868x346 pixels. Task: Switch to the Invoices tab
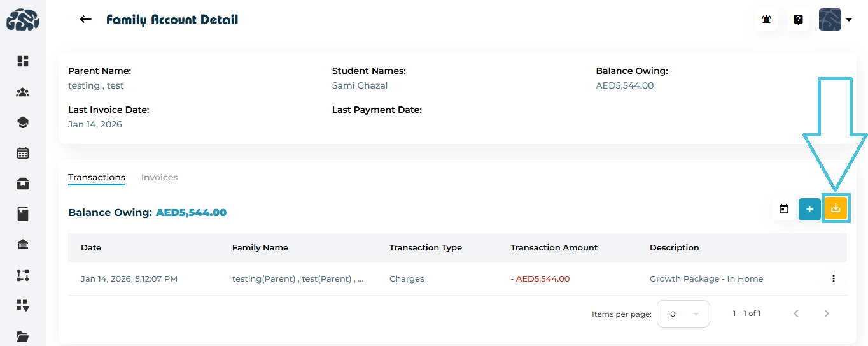[x=159, y=177]
